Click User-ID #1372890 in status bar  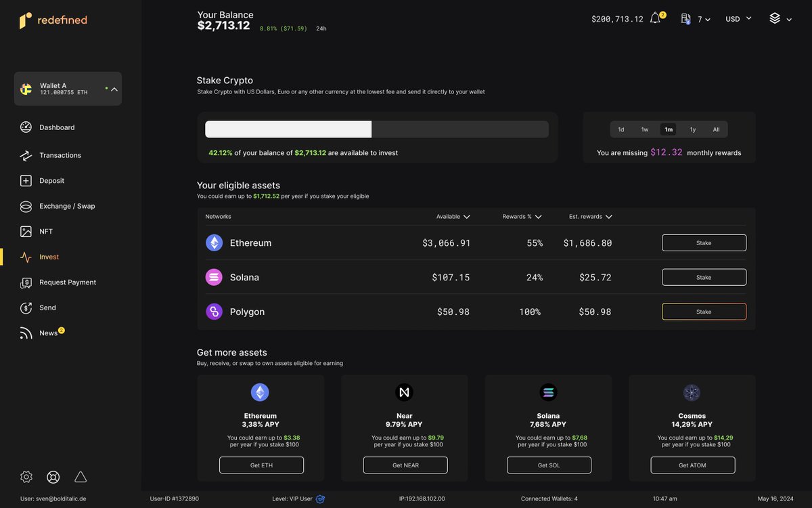point(175,499)
